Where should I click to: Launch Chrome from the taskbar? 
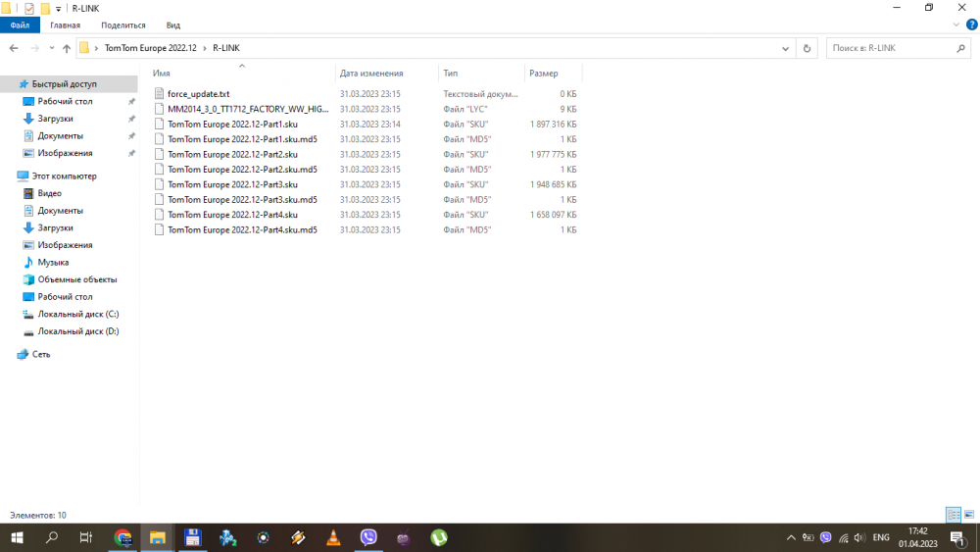[x=122, y=537]
